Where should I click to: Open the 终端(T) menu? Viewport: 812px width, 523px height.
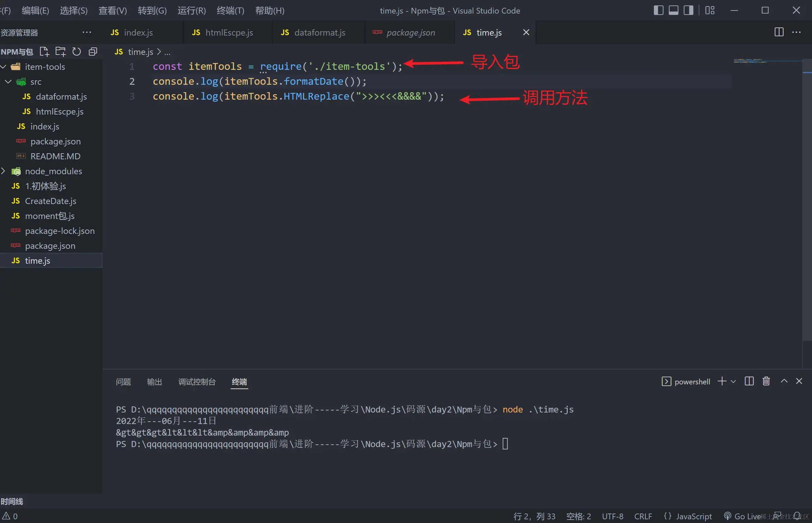point(230,11)
